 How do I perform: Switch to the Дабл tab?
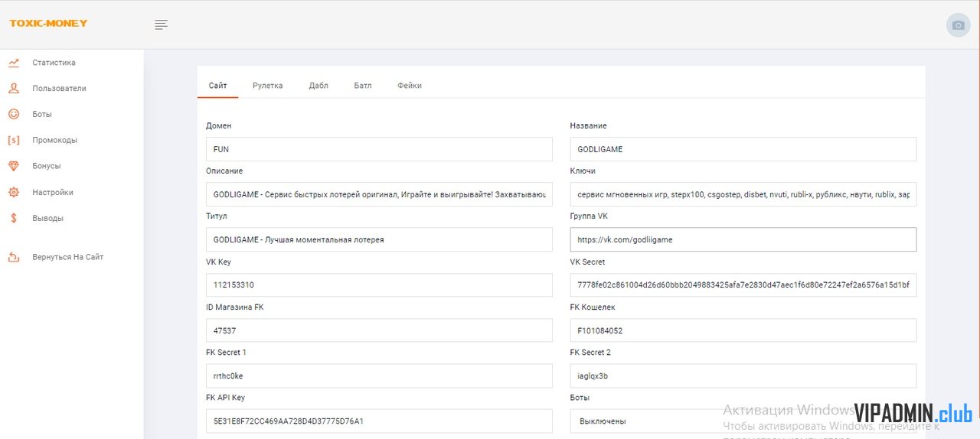[318, 86]
